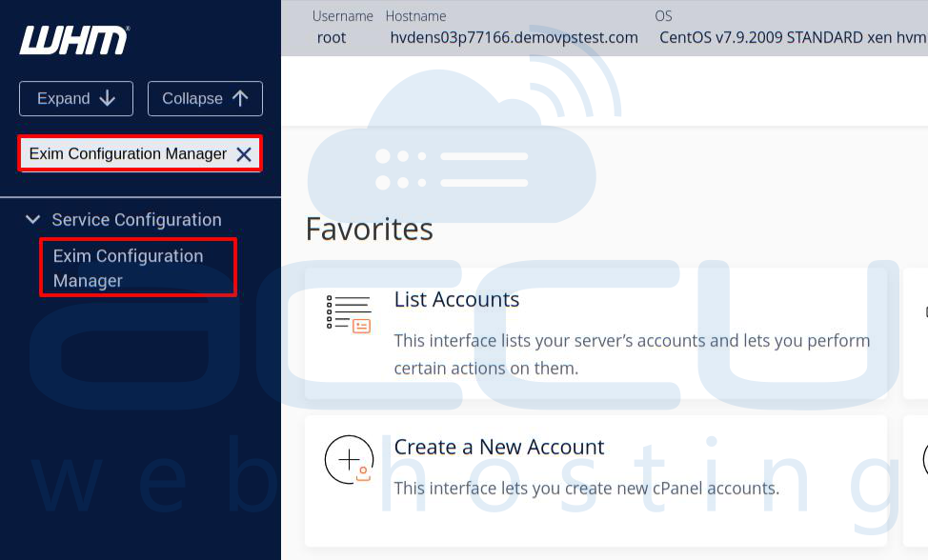This screenshot has width=928, height=560.
Task: Open the List Accounts interface
Action: (x=456, y=299)
